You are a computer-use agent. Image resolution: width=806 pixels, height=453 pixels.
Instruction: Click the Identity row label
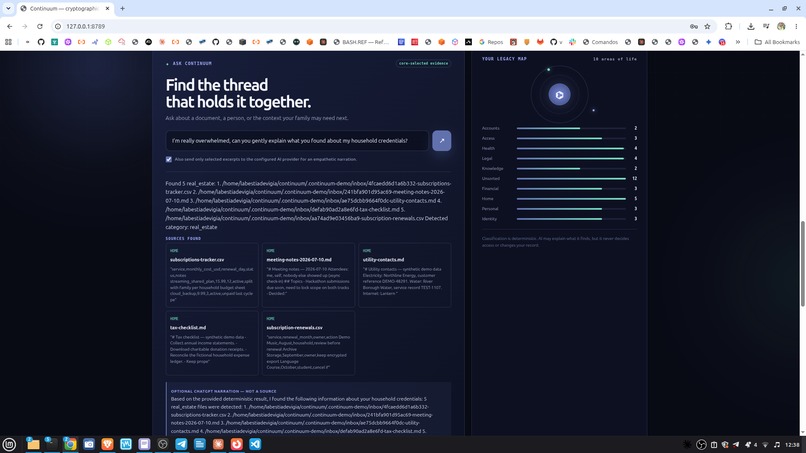[x=489, y=219]
